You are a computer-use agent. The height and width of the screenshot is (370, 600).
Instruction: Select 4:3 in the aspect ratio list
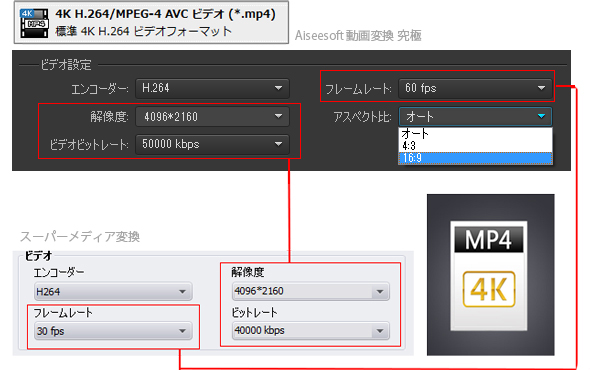point(475,146)
